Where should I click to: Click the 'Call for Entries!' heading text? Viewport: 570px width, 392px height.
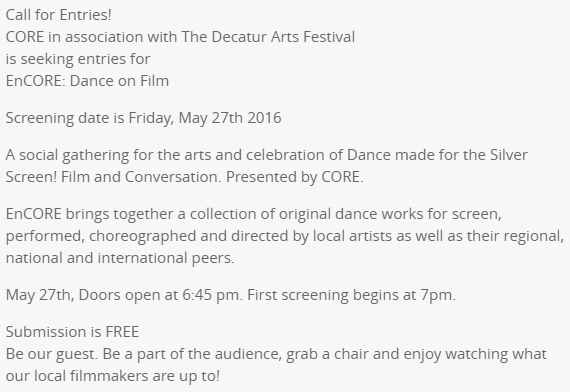tap(59, 15)
